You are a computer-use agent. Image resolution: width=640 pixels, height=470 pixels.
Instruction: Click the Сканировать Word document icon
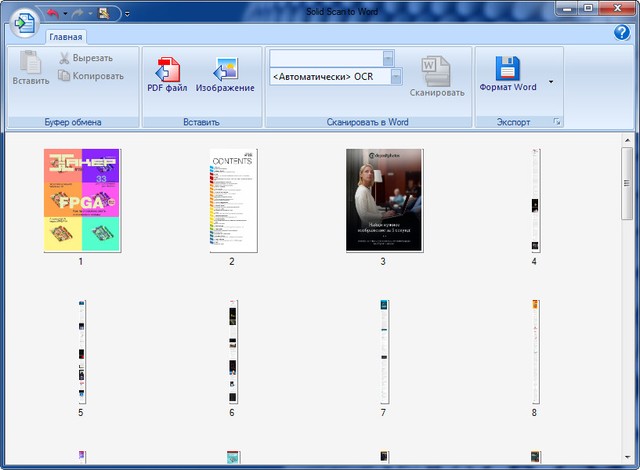436,71
